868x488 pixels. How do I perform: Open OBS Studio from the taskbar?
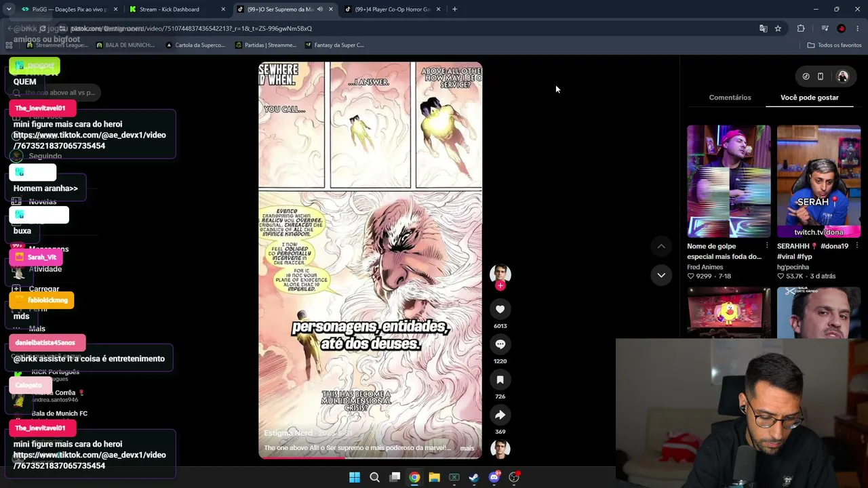[514, 477]
